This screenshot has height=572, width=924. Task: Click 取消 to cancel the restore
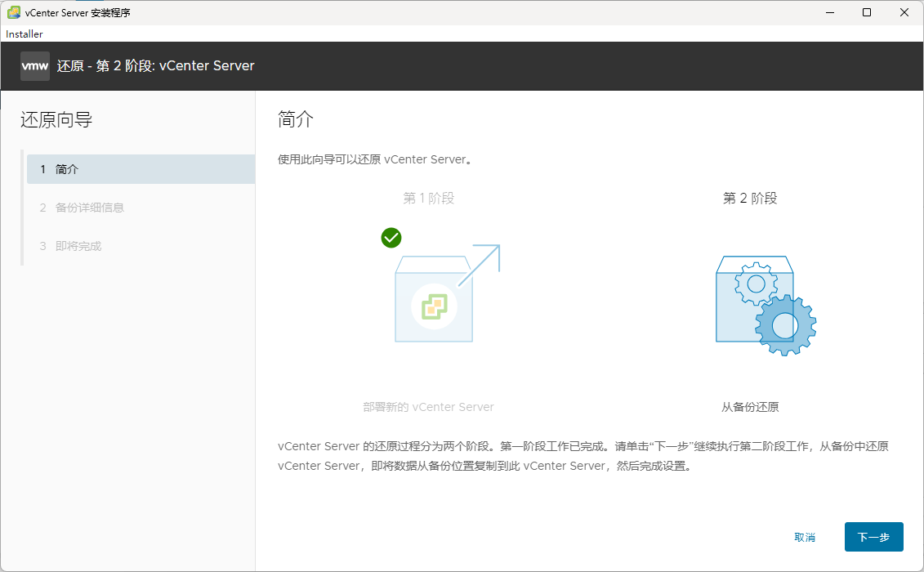click(805, 538)
